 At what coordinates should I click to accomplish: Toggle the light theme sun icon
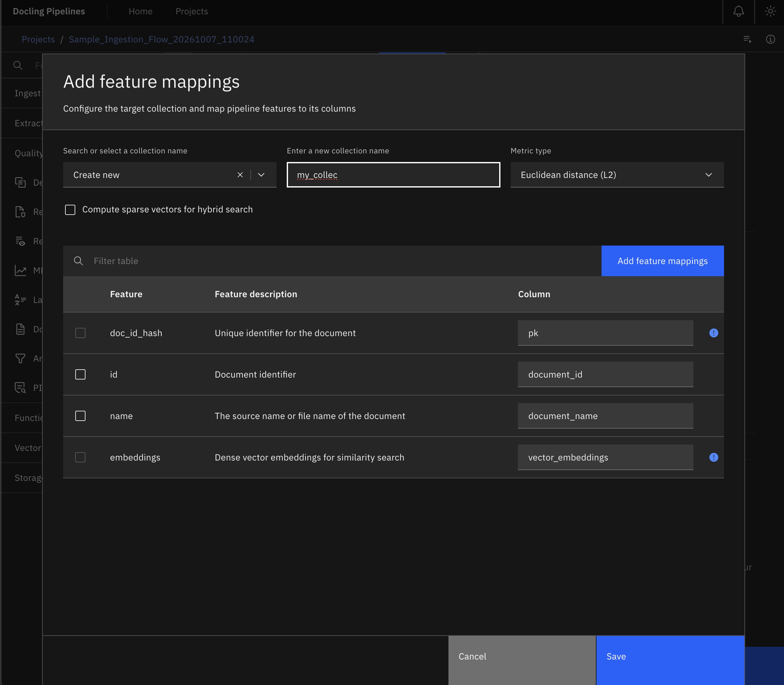tap(770, 11)
